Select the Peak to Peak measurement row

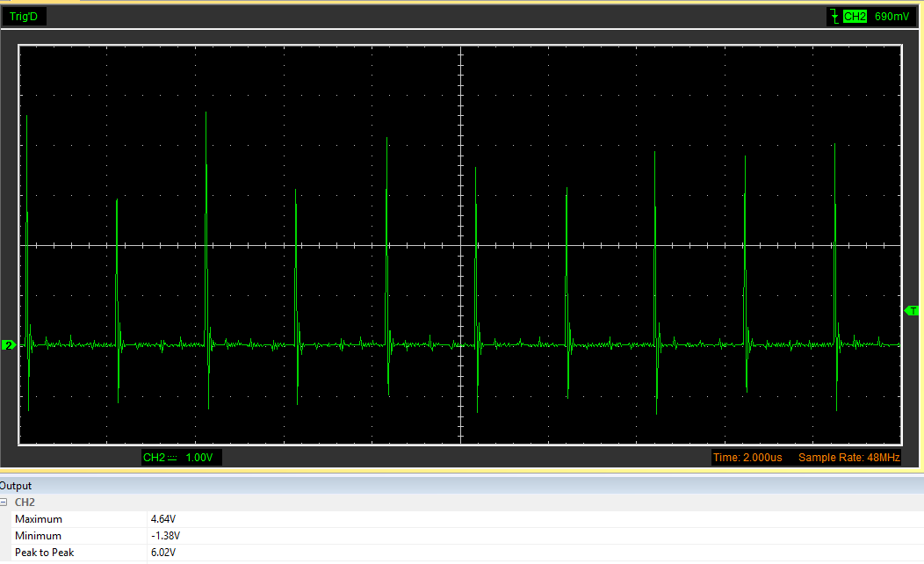[44, 553]
